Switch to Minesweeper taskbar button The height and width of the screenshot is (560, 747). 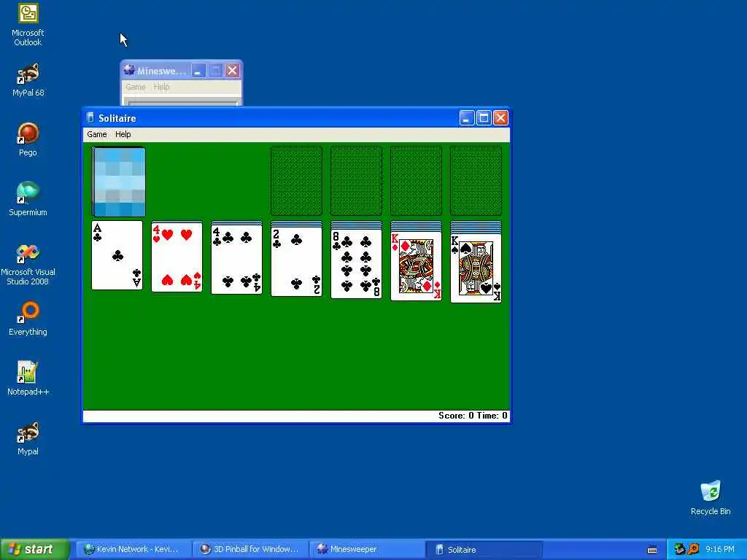pos(368,550)
